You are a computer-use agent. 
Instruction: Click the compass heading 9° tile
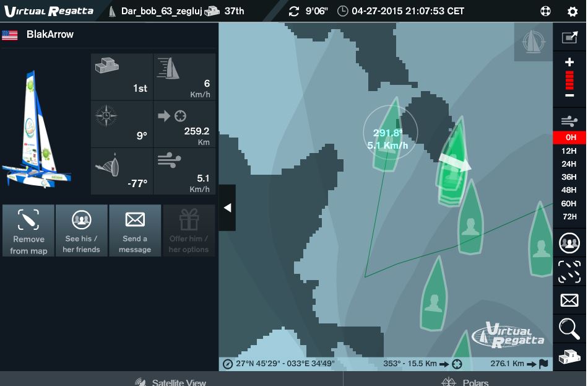pyautogui.click(x=122, y=125)
